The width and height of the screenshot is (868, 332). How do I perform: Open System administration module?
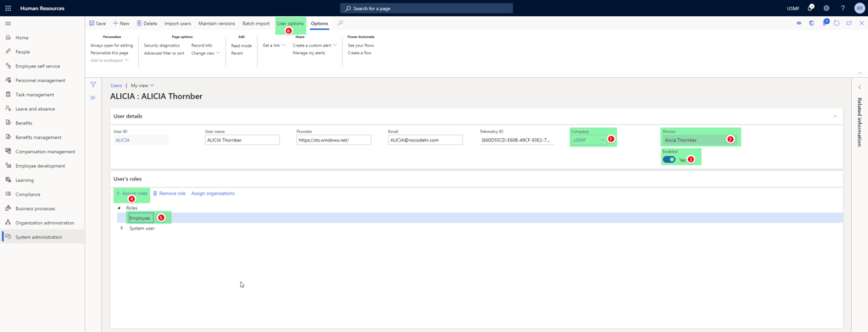[x=39, y=237]
